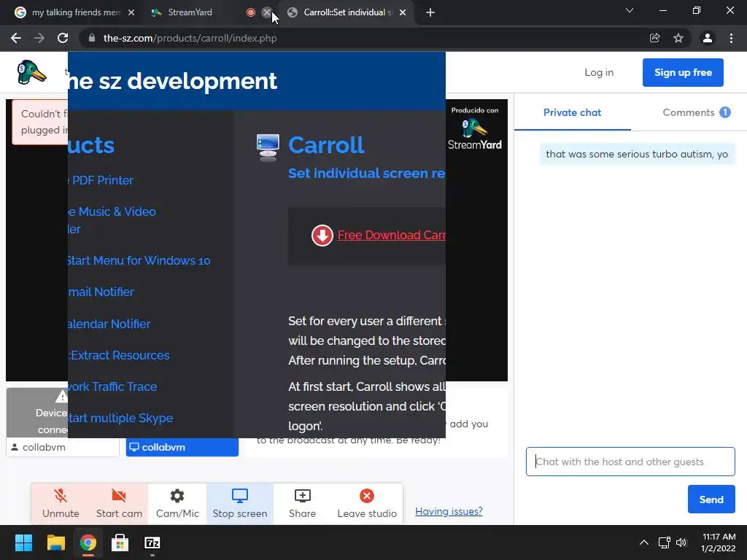Image resolution: width=747 pixels, height=560 pixels.
Task: Bookmark this page with the star
Action: pyautogui.click(x=678, y=38)
